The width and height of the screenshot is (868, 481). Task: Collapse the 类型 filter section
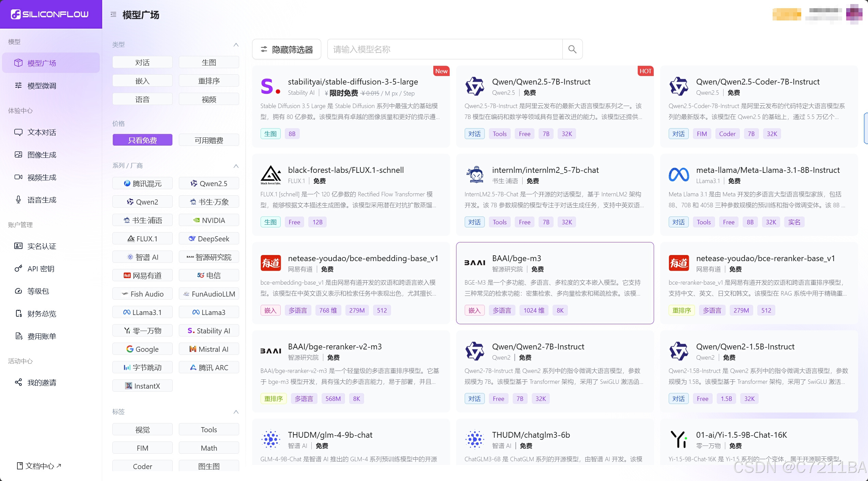236,45
